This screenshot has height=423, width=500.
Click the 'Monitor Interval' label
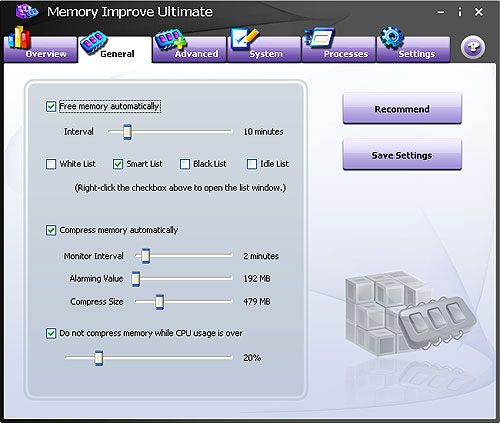tap(94, 256)
